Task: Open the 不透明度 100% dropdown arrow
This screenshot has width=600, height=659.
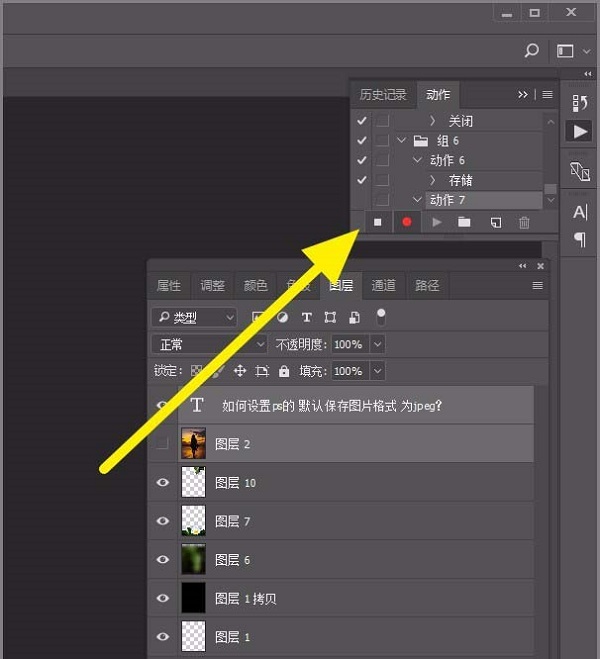Action: (x=377, y=345)
